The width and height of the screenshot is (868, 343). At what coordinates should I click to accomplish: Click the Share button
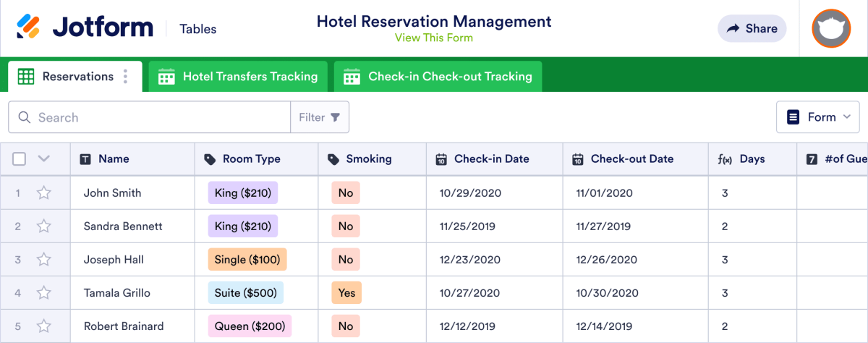point(752,29)
